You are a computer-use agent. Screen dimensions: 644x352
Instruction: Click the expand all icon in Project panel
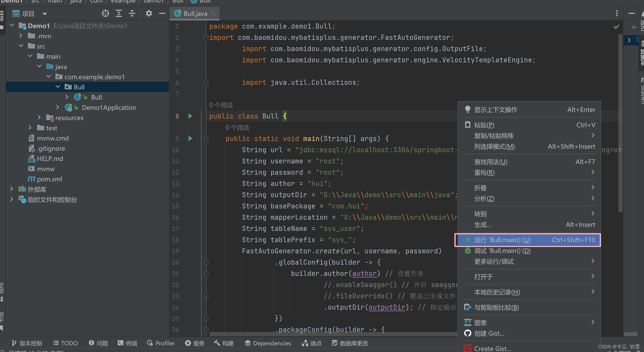pos(119,13)
